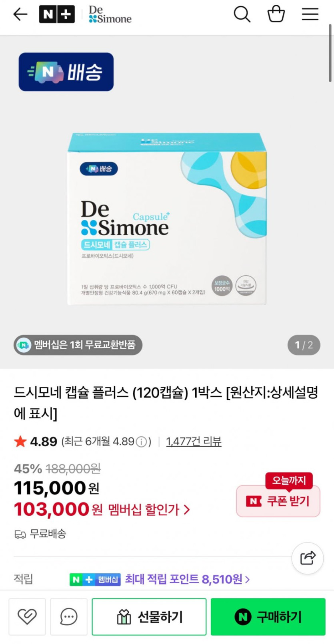Open the shopping basket icon
The image size is (334, 644).
276,14
